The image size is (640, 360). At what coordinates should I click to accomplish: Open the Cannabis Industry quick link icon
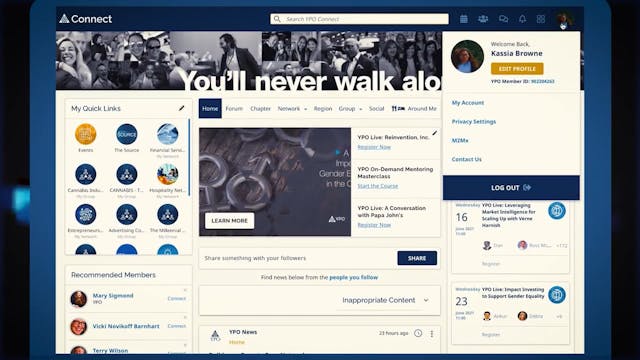[x=86, y=174]
